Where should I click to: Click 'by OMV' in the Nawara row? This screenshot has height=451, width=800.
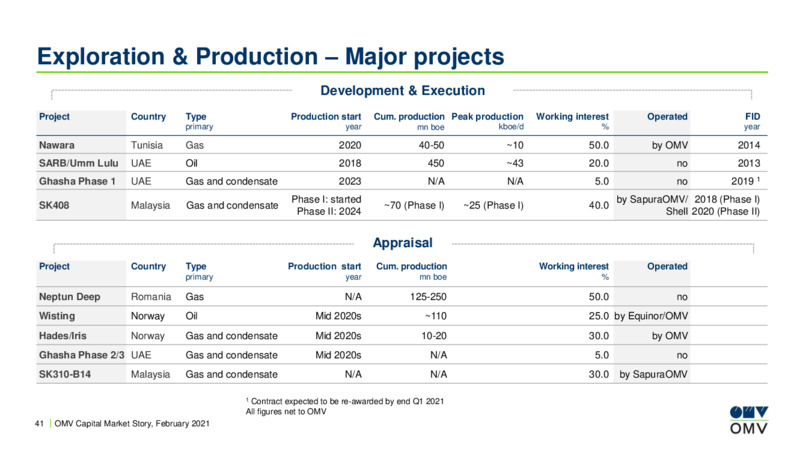coord(670,145)
